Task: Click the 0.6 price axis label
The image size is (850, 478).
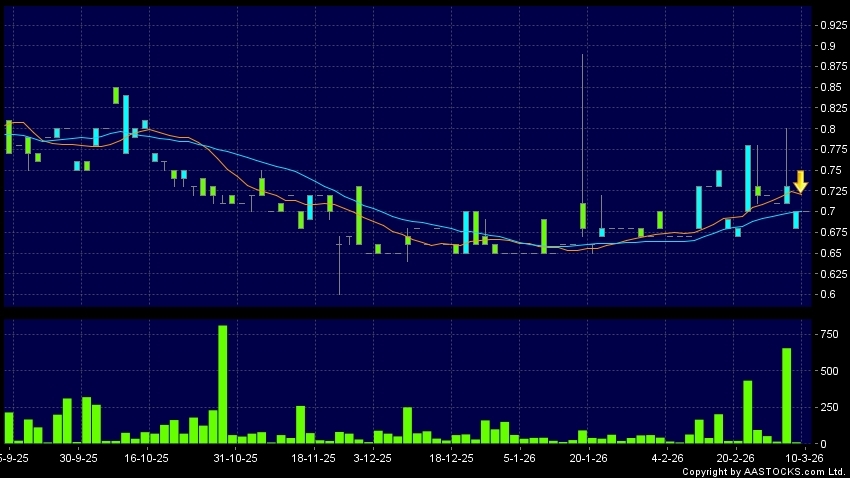Action: click(824, 295)
